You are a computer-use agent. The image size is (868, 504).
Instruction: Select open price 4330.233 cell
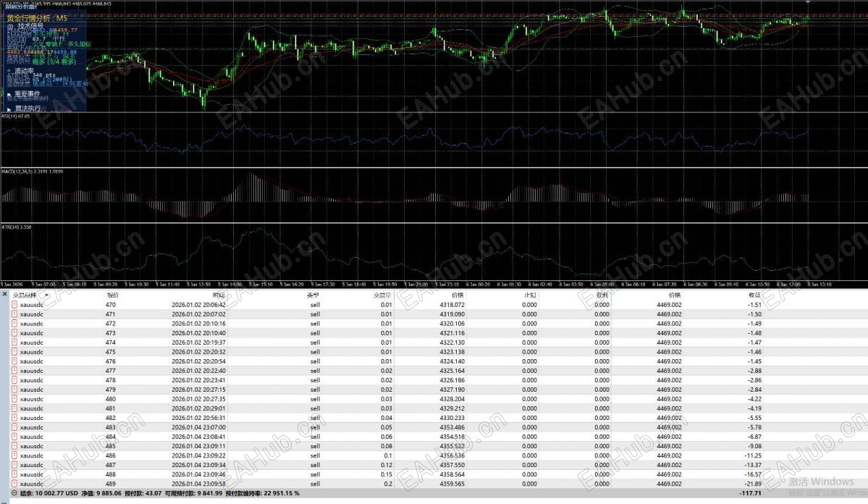(x=452, y=418)
